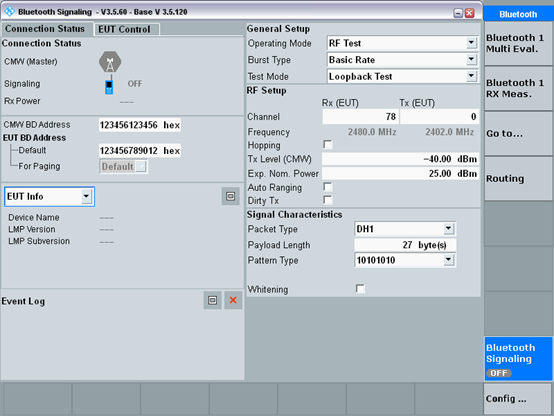554x416 pixels.
Task: Close the Bluetooth Signaling window
Action: [470, 13]
